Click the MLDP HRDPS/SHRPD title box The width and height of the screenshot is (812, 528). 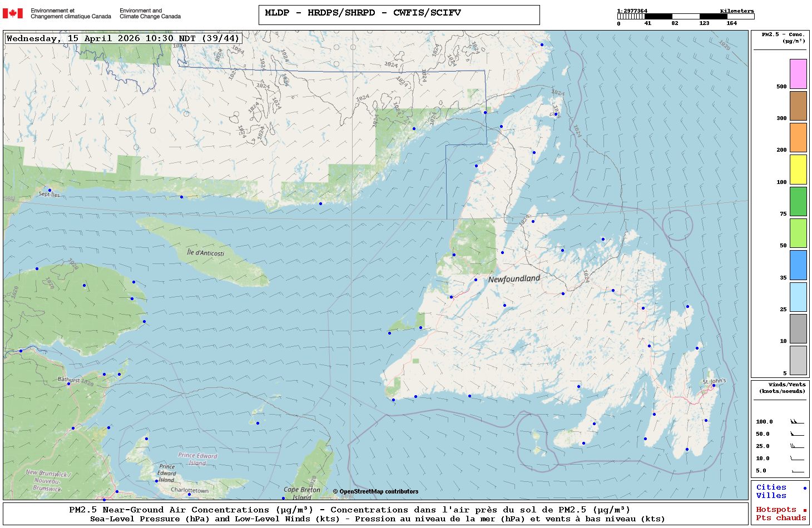[x=399, y=15]
